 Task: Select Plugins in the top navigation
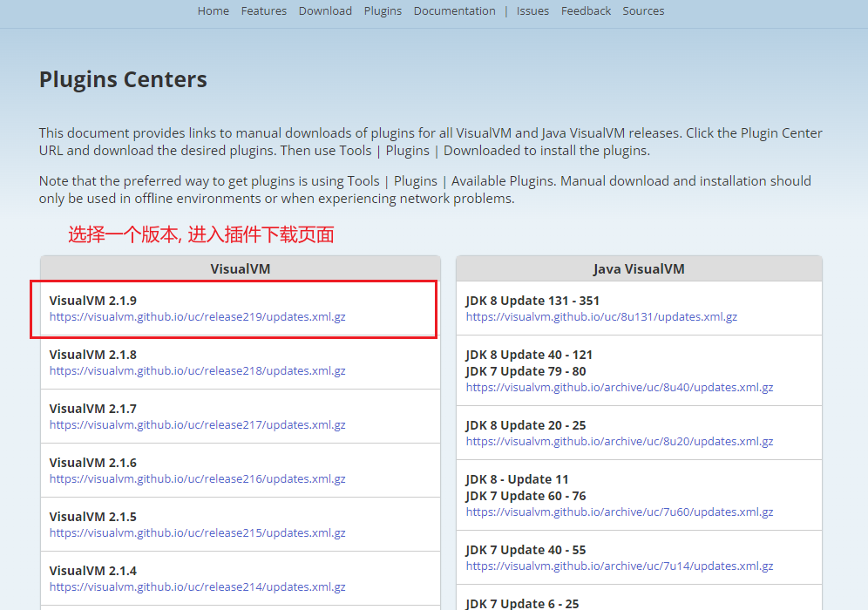[x=383, y=11]
